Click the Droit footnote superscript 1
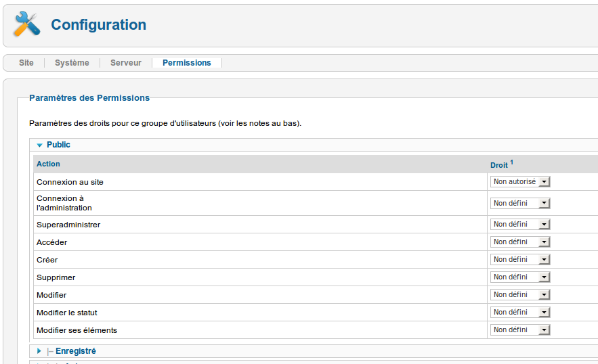This screenshot has width=598, height=364. [511, 162]
